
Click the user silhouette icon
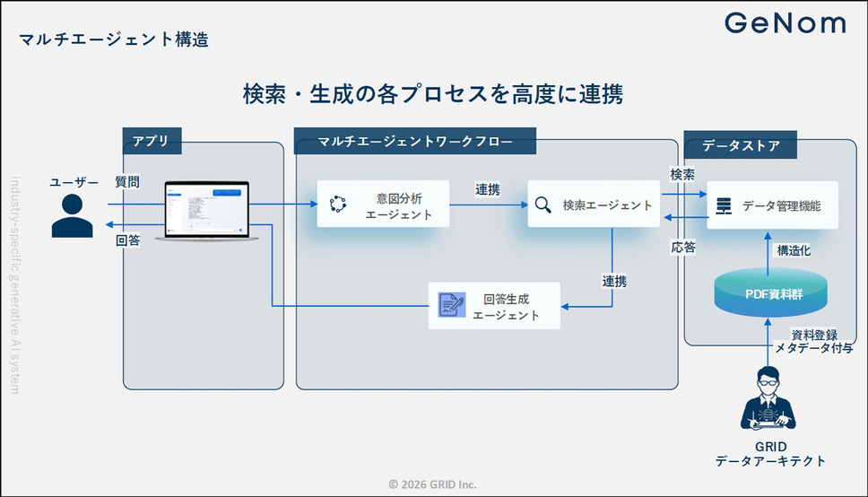click(72, 216)
